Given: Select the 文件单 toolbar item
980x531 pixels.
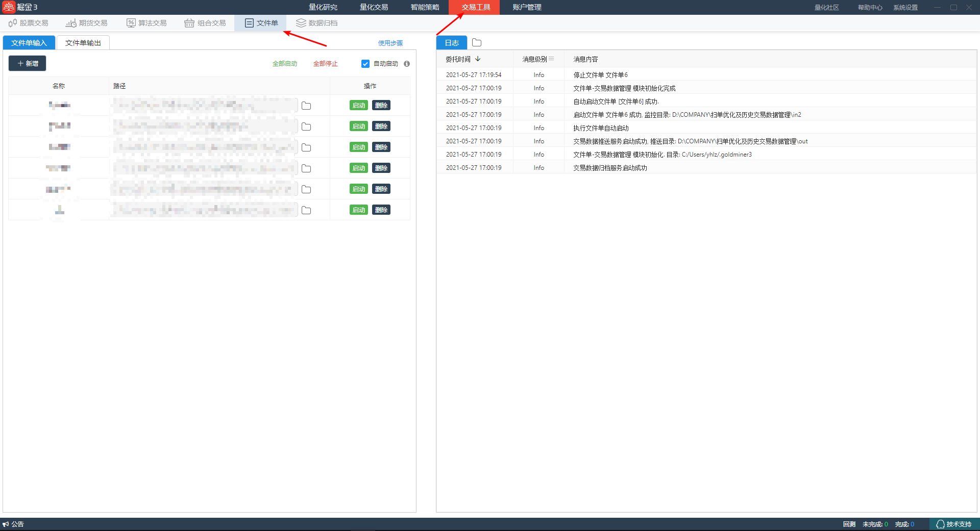Looking at the screenshot, I should [261, 23].
